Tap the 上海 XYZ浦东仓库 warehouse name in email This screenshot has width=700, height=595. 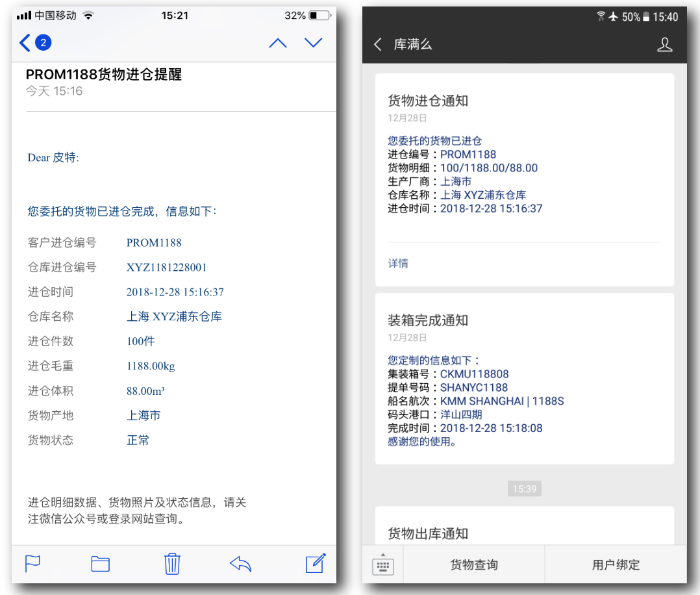(174, 317)
